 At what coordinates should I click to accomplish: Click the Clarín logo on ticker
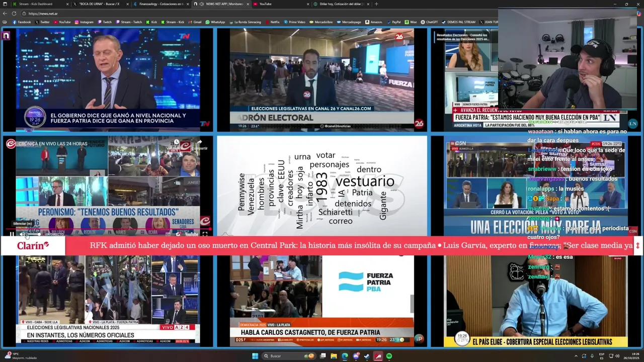[x=33, y=245]
